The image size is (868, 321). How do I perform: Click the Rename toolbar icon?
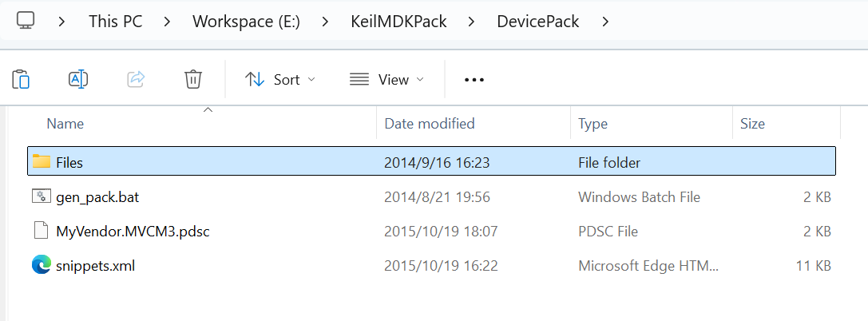[78, 79]
